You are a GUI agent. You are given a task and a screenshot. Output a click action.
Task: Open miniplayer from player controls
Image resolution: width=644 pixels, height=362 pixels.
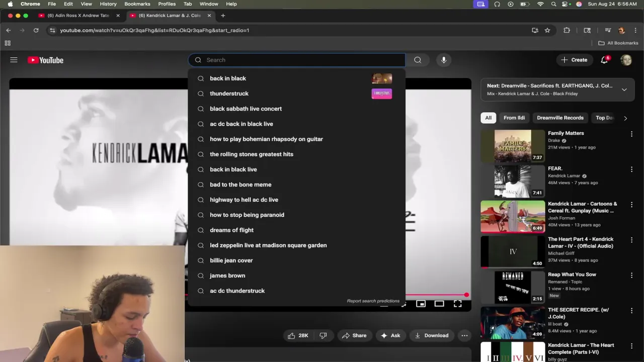421,304
